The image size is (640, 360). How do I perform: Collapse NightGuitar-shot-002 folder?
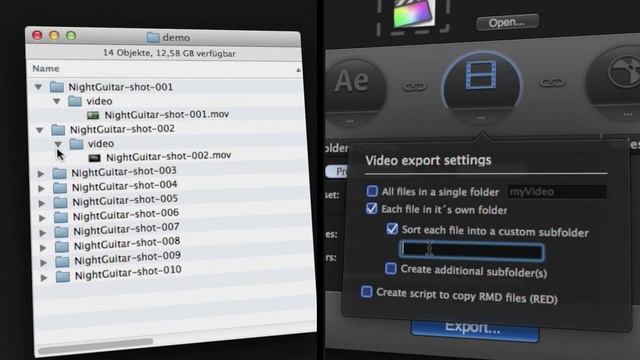pos(40,130)
